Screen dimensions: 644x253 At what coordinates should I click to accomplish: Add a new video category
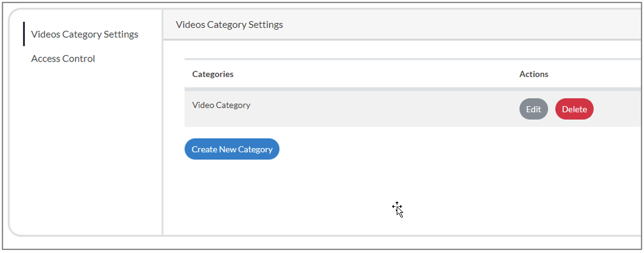point(232,149)
